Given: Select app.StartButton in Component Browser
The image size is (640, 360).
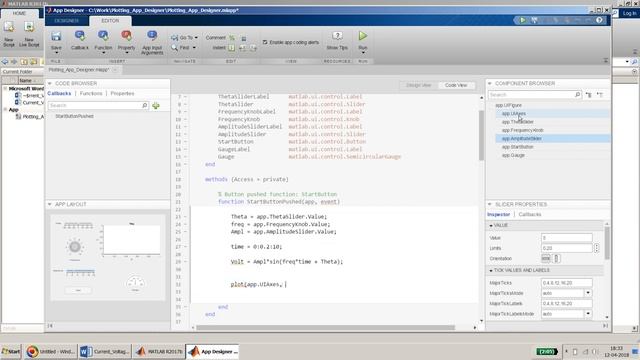Looking at the screenshot, I should 518,147.
